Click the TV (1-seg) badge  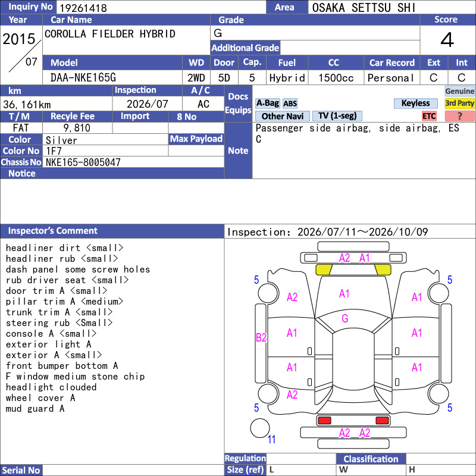pyautogui.click(x=337, y=115)
